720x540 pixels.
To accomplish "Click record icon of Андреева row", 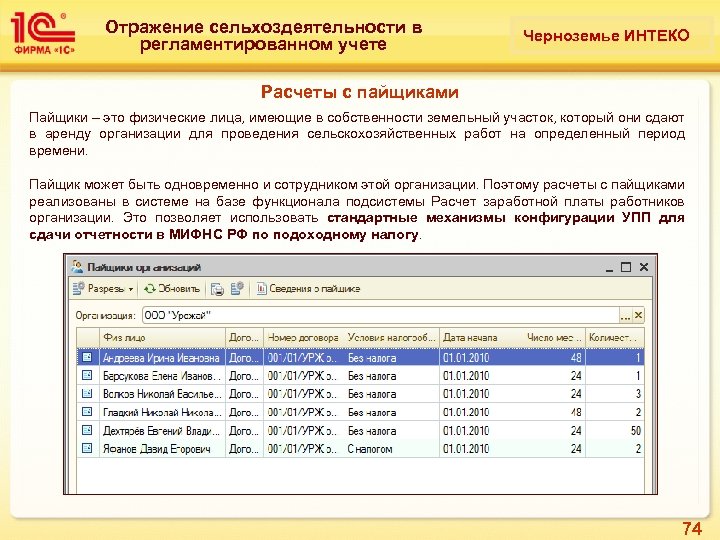I will tap(87, 357).
